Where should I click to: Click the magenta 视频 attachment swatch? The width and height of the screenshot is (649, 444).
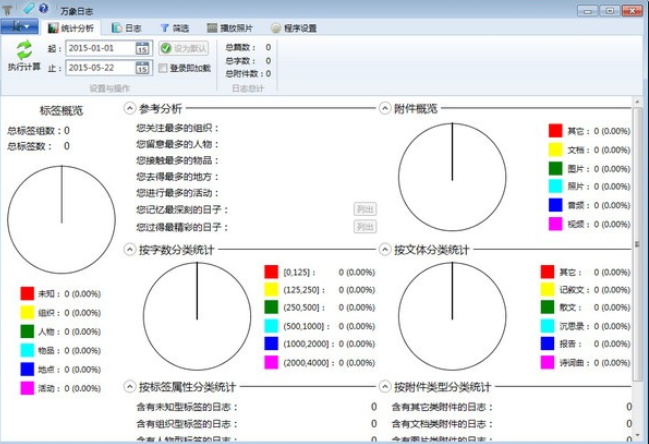point(555,224)
